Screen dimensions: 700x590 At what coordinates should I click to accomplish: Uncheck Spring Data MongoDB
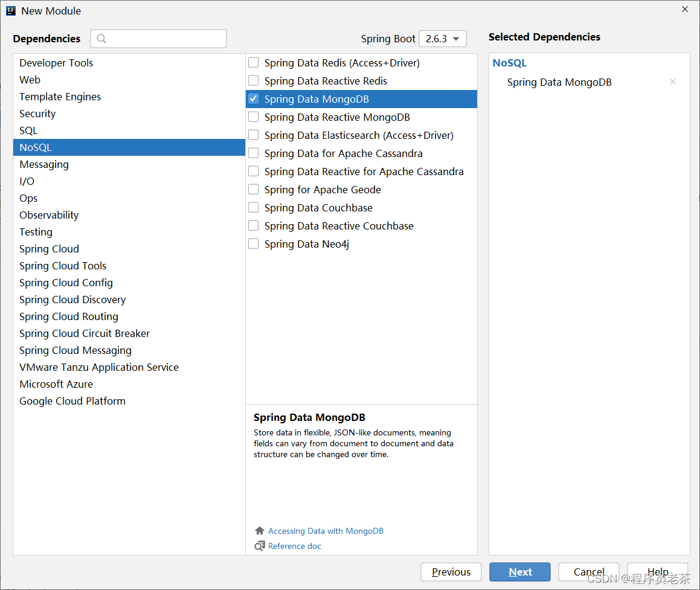click(253, 98)
